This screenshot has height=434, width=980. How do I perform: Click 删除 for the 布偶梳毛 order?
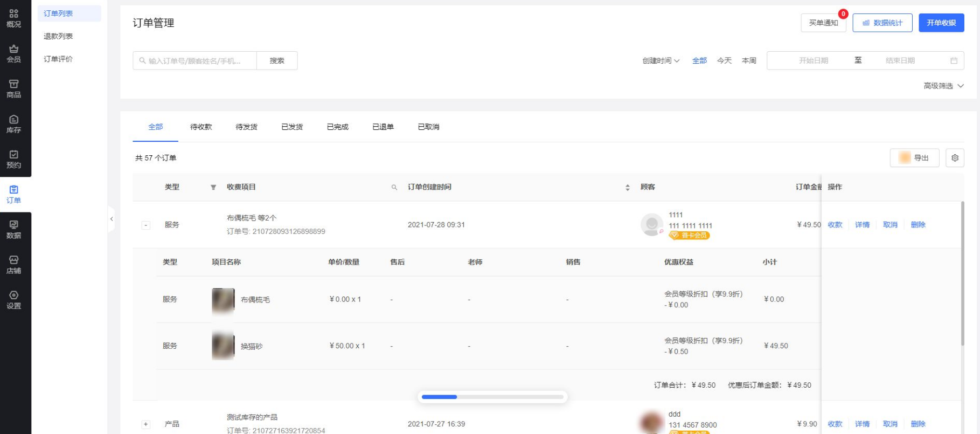tap(918, 225)
